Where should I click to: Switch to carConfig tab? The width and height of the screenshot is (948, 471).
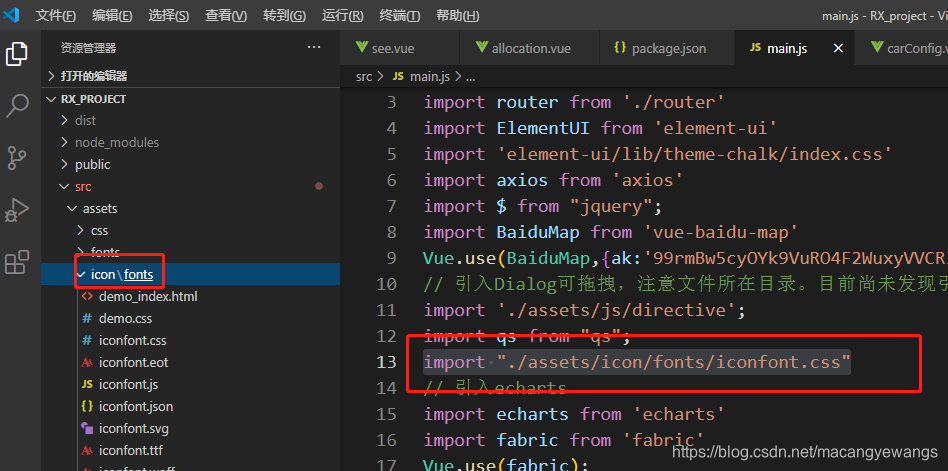901,48
